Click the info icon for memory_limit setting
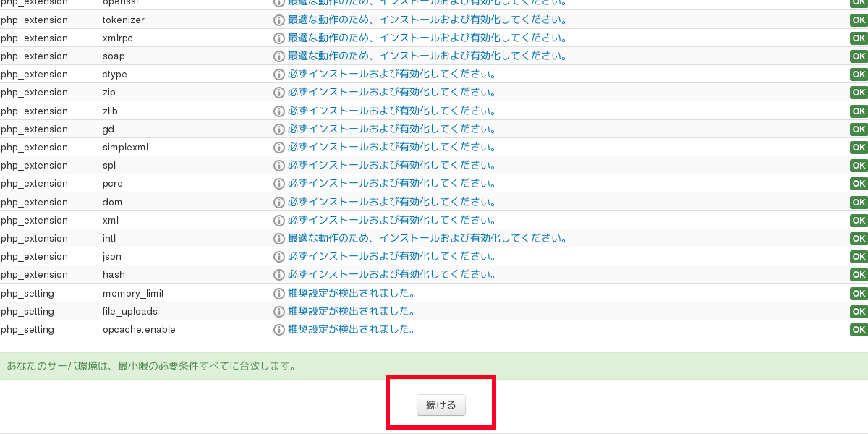Image resolution: width=868 pixels, height=434 pixels. 278,293
